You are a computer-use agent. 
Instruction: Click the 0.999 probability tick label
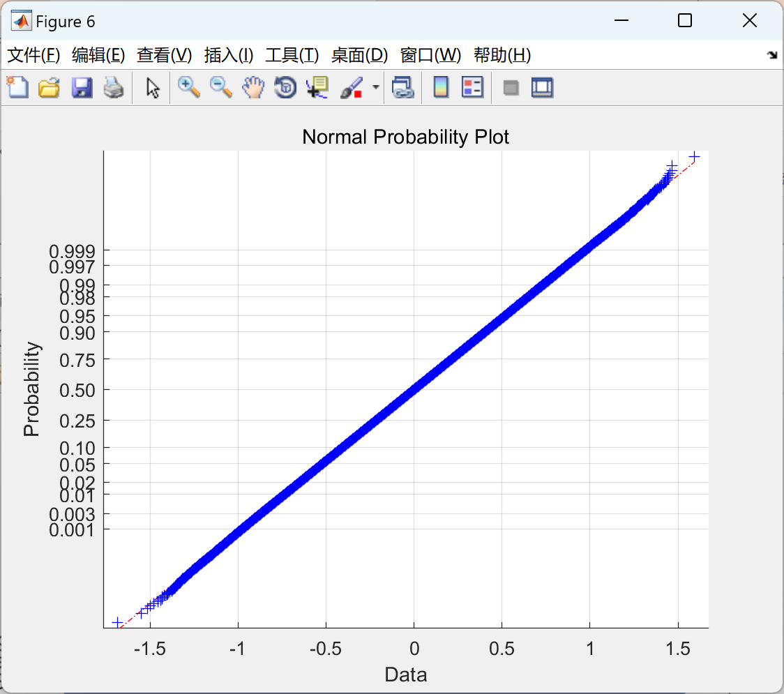coord(72,251)
